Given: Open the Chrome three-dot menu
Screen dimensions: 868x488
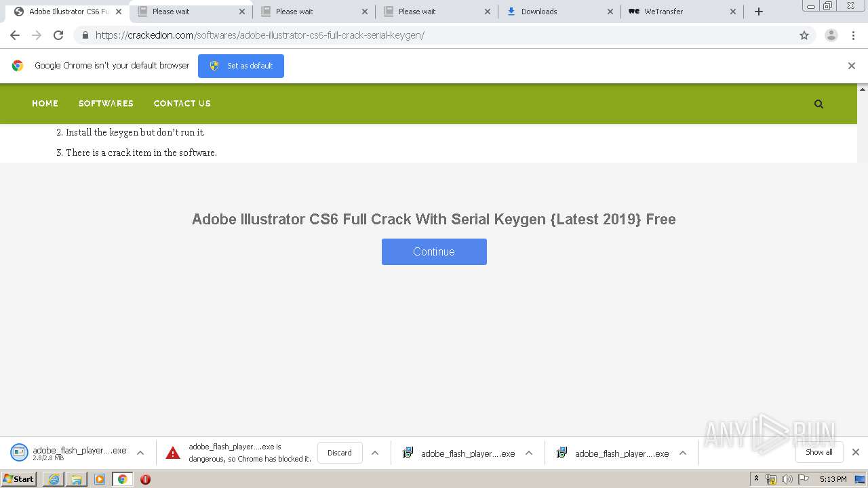Looking at the screenshot, I should point(853,35).
